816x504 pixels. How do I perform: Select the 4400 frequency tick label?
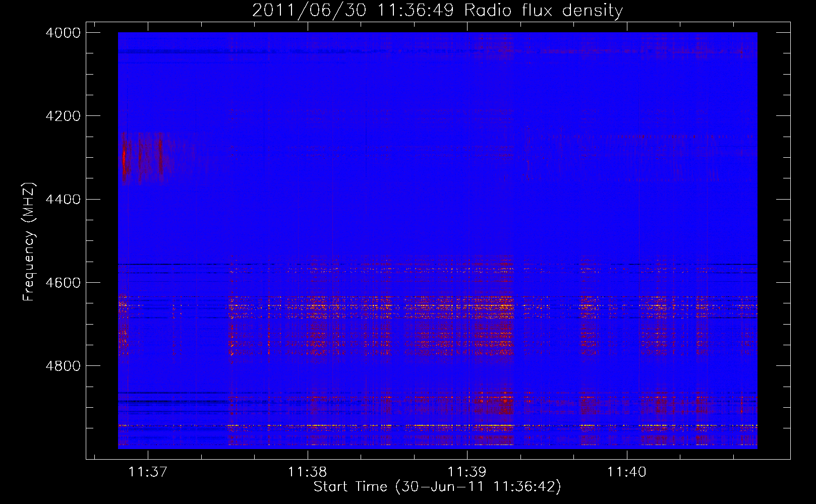[63, 200]
